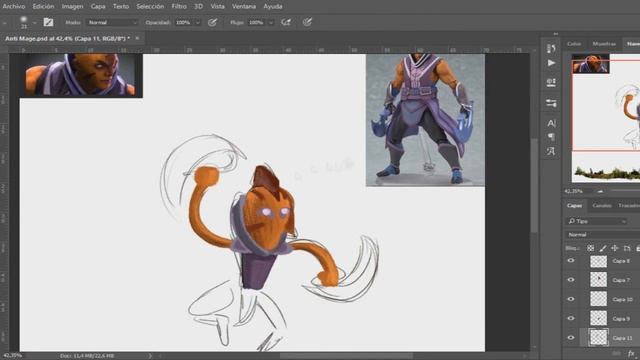Open the 3D menu
Screen dimensions: 640x360
(198, 6)
